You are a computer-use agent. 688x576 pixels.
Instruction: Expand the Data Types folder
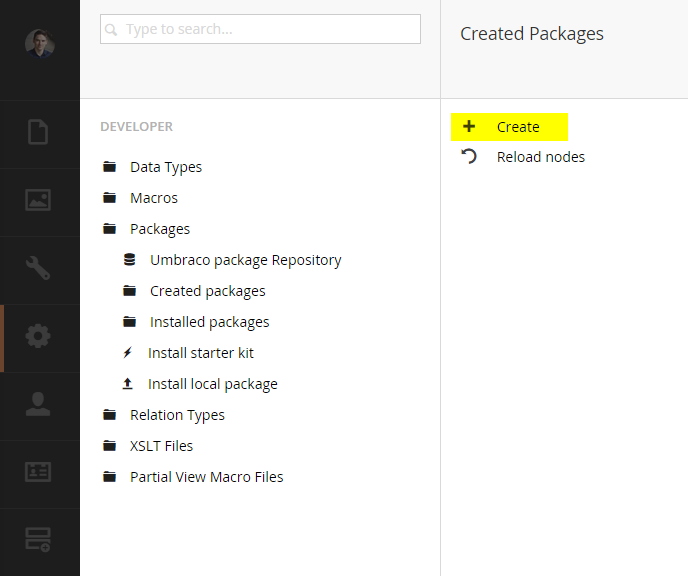tap(166, 167)
